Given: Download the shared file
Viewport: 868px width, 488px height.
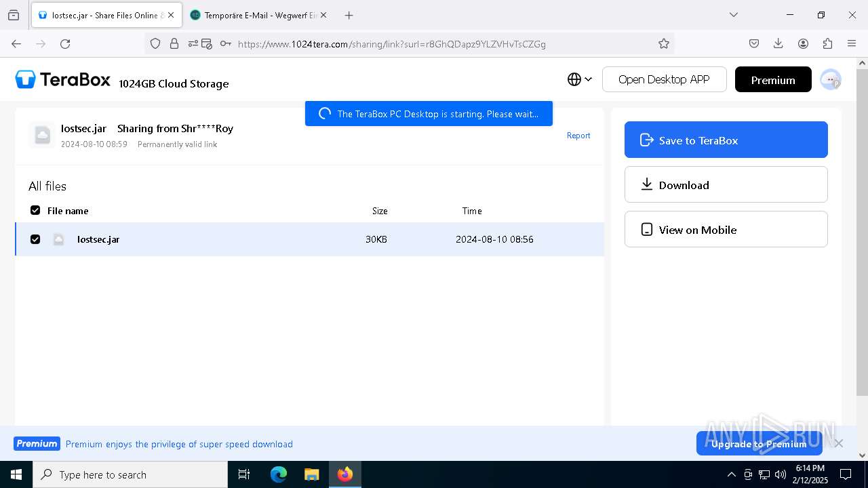Looking at the screenshot, I should click(726, 184).
